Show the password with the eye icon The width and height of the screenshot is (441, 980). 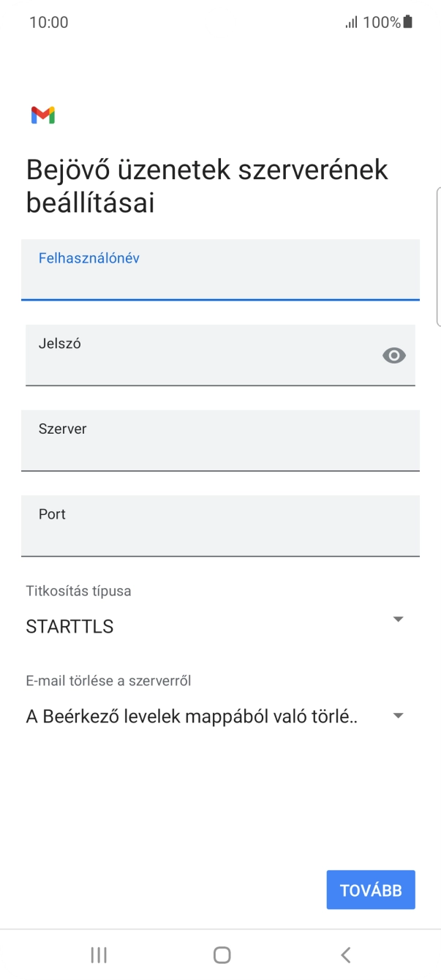394,355
